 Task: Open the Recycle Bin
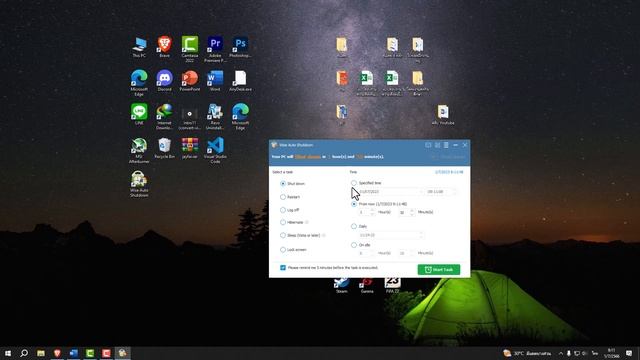tap(164, 148)
